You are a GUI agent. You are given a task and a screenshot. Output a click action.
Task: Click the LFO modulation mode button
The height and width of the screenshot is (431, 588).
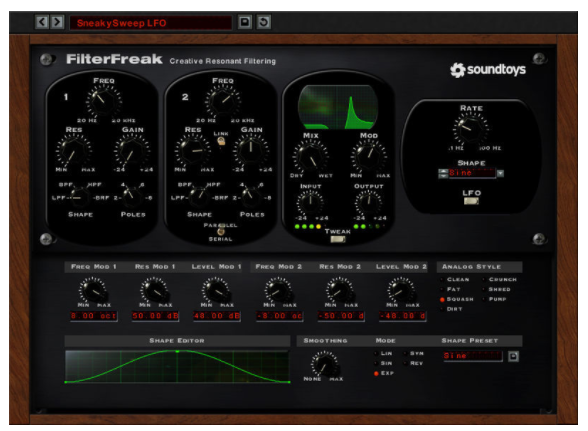[471, 201]
